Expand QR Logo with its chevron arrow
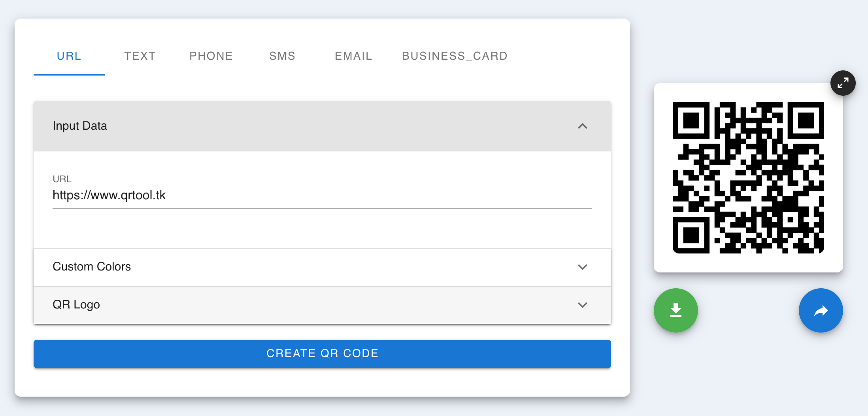This screenshot has width=868, height=416. click(x=583, y=305)
